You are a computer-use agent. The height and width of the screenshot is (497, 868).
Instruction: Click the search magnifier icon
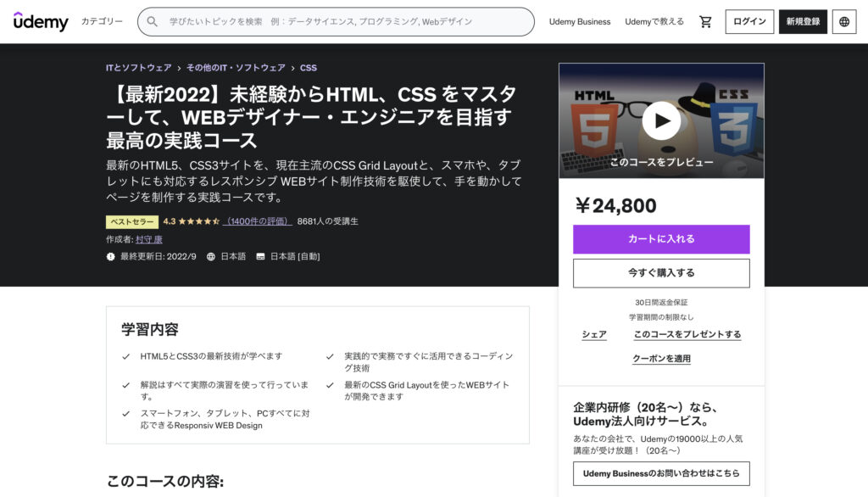(x=153, y=21)
